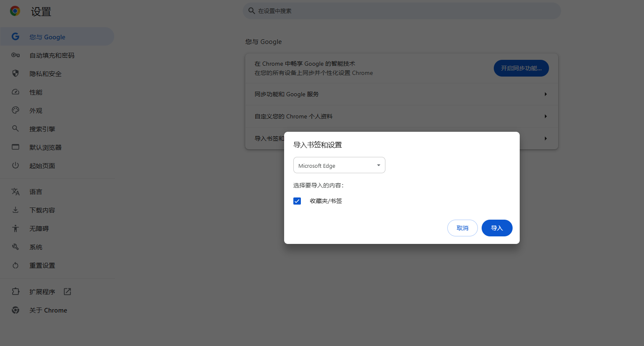This screenshot has height=346, width=644.
Task: Open 关于 Chrome page
Action: [57, 310]
